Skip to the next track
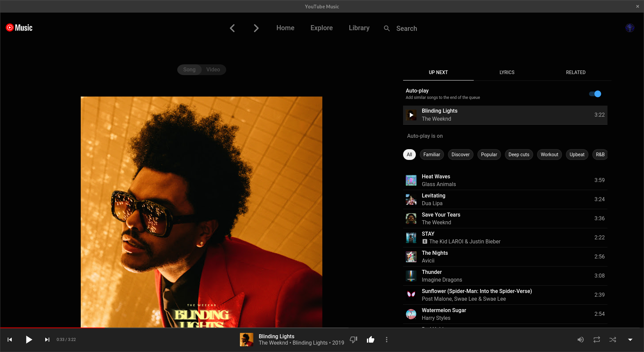The width and height of the screenshot is (644, 352). 47,339
